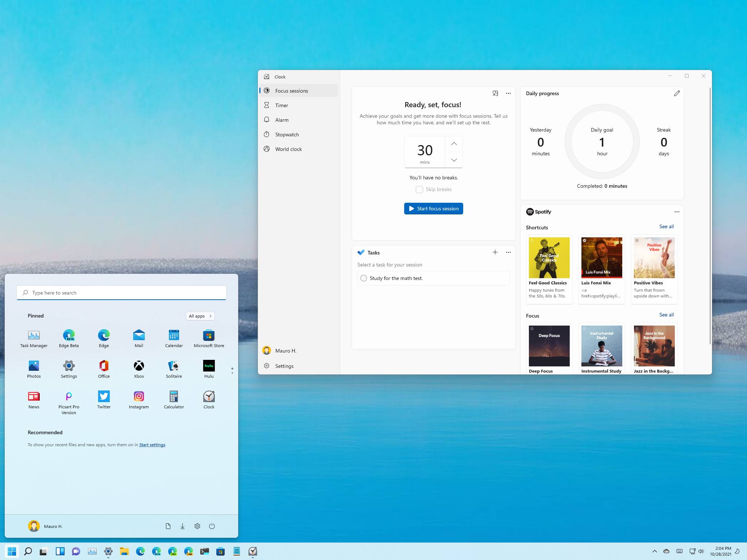Click the Stopwatch sidebar icon
747x560 pixels.
pyautogui.click(x=268, y=134)
